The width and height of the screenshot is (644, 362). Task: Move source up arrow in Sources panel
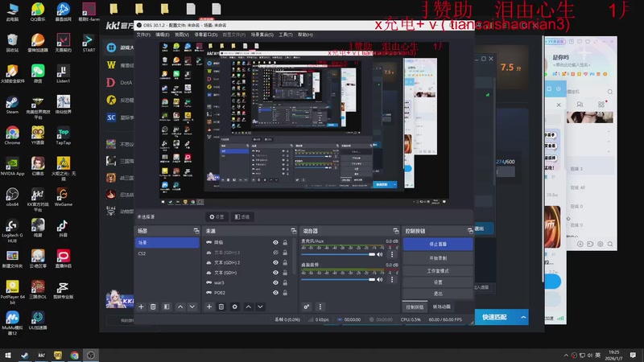coord(249,306)
